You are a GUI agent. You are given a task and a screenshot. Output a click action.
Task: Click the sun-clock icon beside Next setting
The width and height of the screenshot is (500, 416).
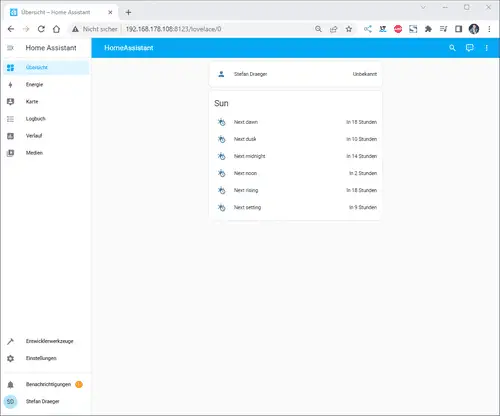pyautogui.click(x=222, y=208)
